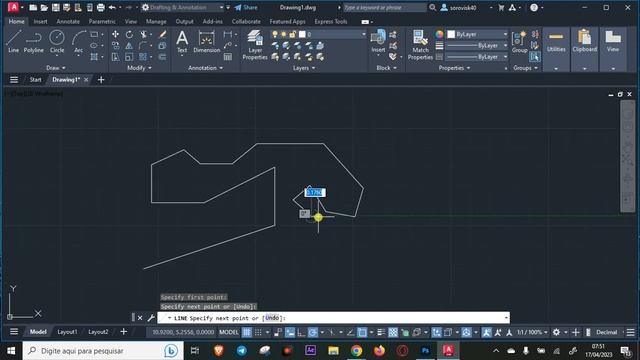Viewport: 640px width, 360px height.
Task: Add a new drawing tab with the plus button
Action: [101, 80]
